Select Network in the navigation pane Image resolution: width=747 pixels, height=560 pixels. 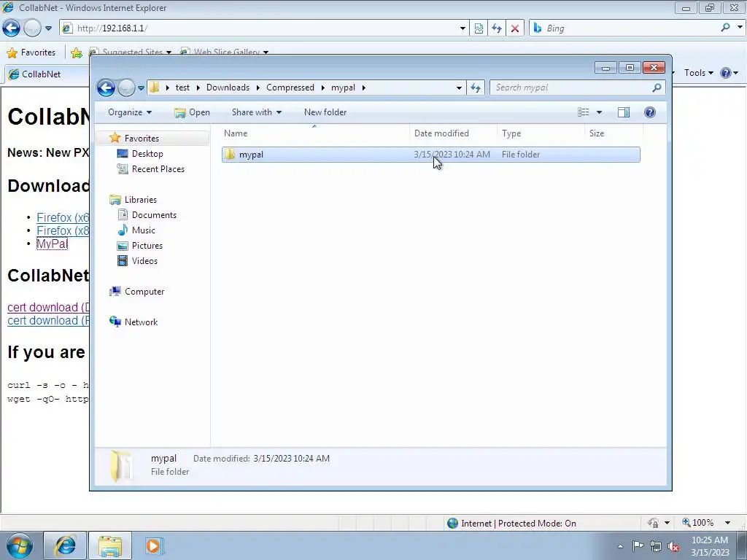pyautogui.click(x=141, y=322)
